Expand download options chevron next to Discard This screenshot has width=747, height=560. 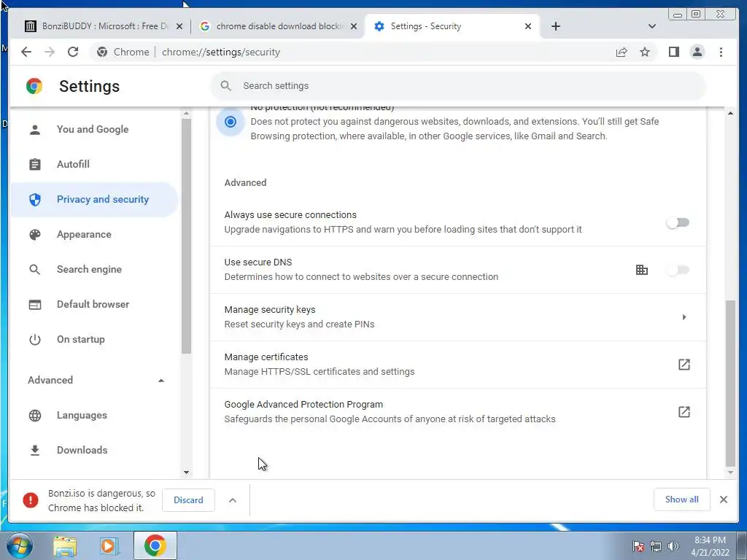pos(233,500)
